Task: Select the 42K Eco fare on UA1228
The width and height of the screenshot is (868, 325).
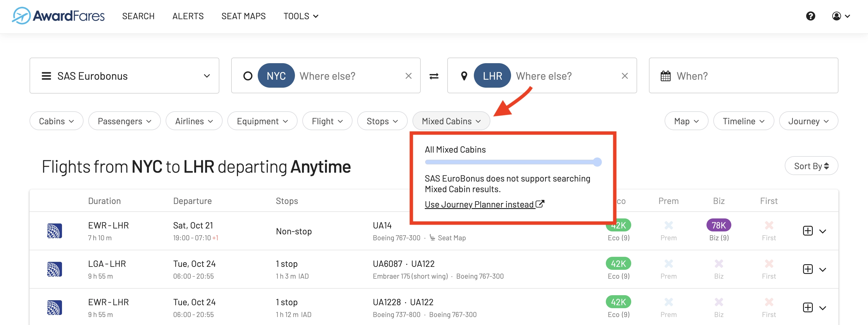Action: (618, 302)
